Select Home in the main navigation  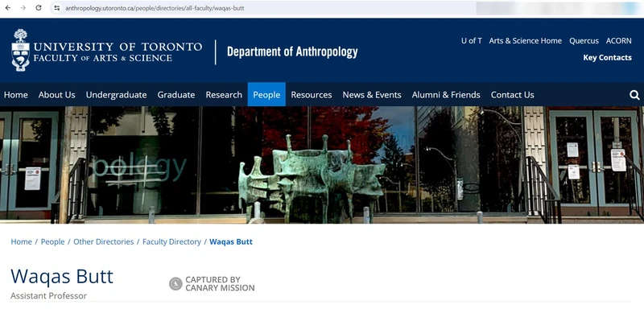(15, 95)
